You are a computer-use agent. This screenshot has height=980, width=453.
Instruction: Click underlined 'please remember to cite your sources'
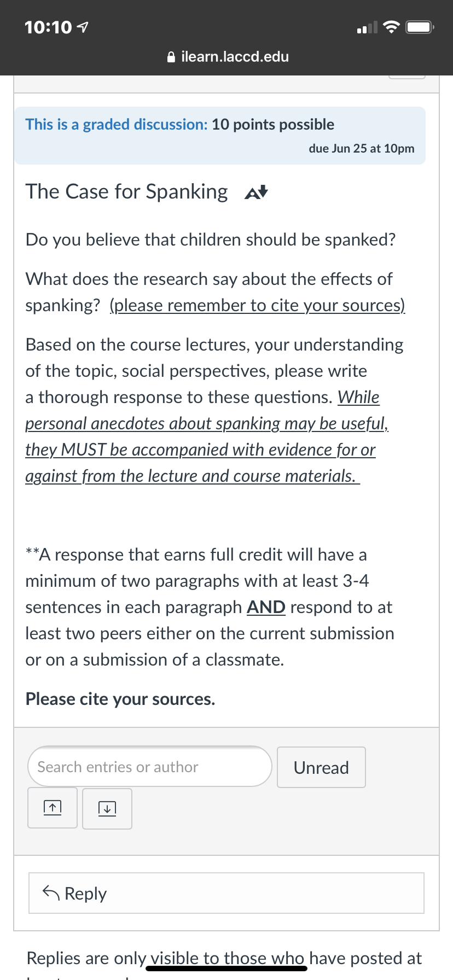pyautogui.click(x=258, y=305)
